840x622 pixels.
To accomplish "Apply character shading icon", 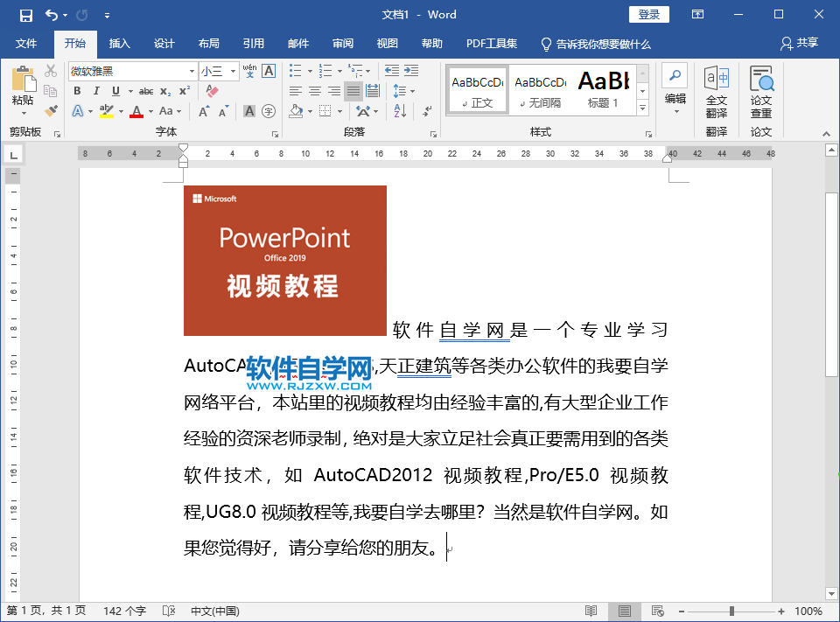I will tap(249, 111).
